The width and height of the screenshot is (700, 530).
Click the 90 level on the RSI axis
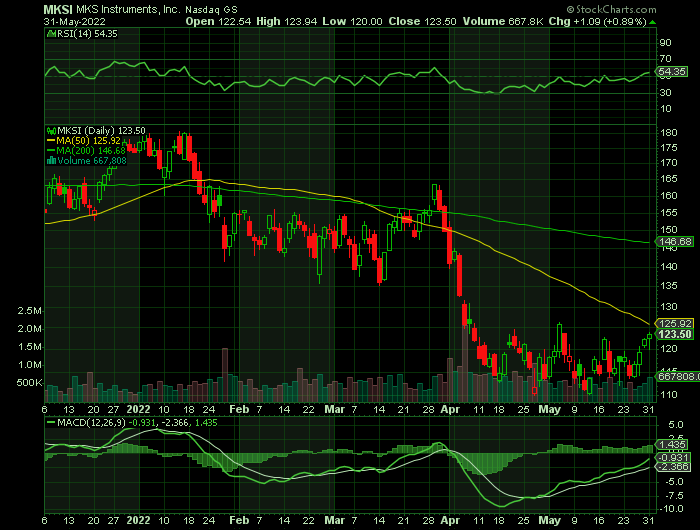tap(665, 43)
